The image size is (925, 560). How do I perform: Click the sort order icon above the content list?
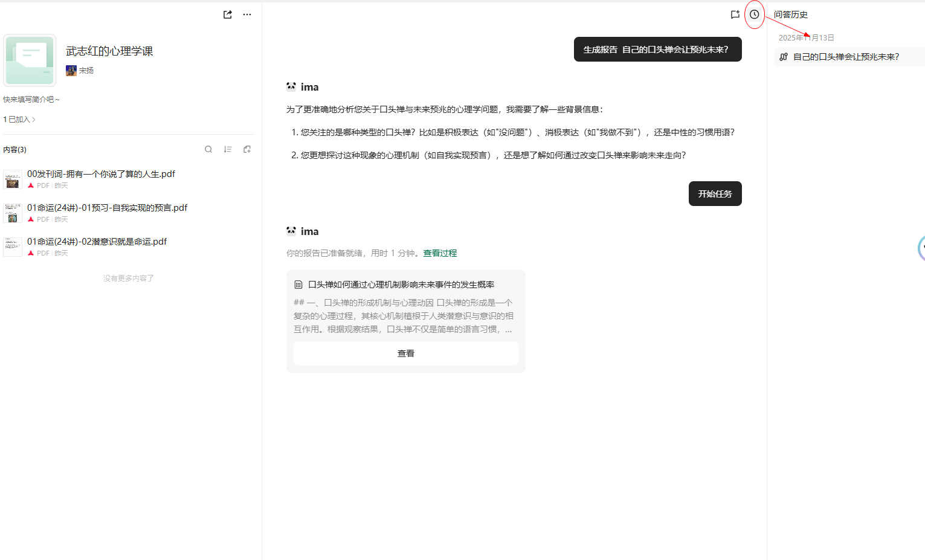point(228,149)
